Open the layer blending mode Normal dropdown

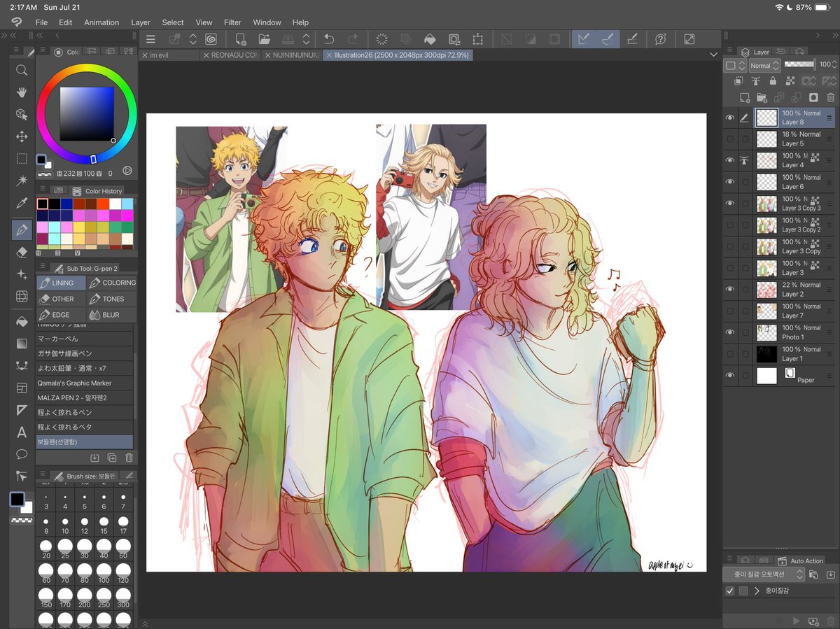tap(764, 65)
